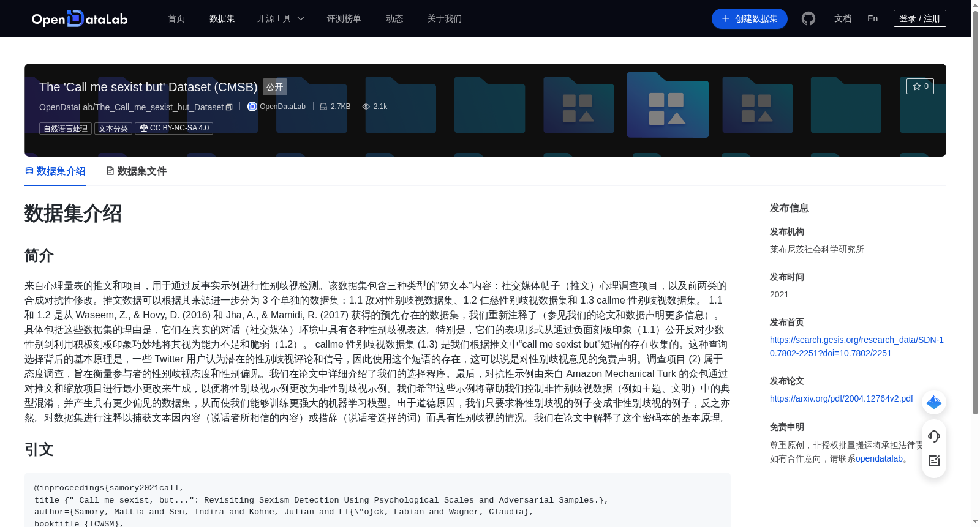Click the OpenDataLab/The_Call_me_sexist_but_Dataset path text
This screenshot has width=980, height=527.
click(x=131, y=107)
